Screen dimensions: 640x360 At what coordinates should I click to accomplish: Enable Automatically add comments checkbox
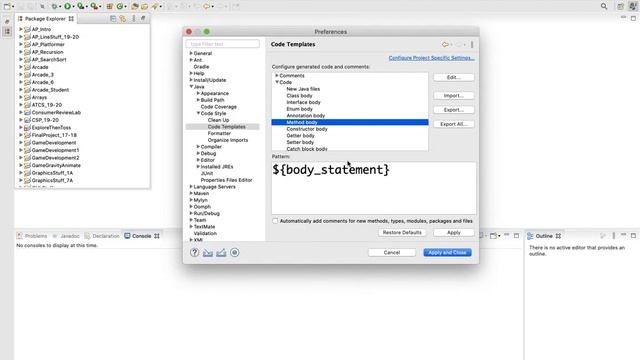point(275,221)
